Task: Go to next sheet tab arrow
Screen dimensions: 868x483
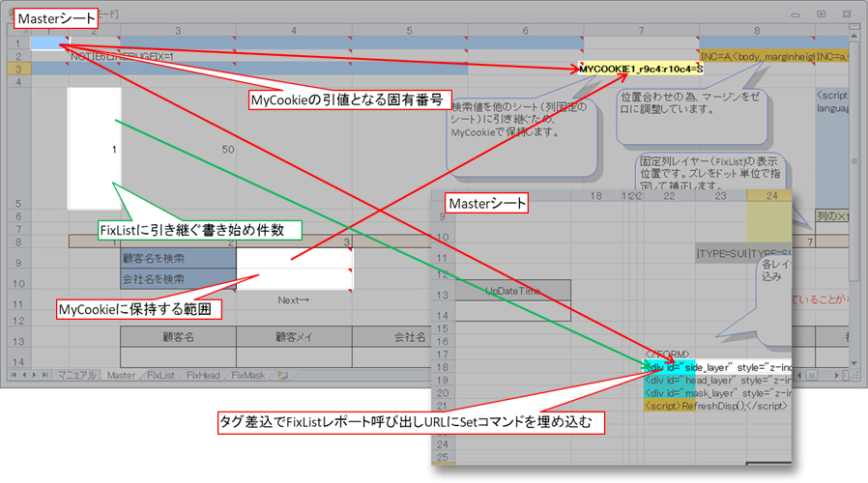Action: pos(35,375)
